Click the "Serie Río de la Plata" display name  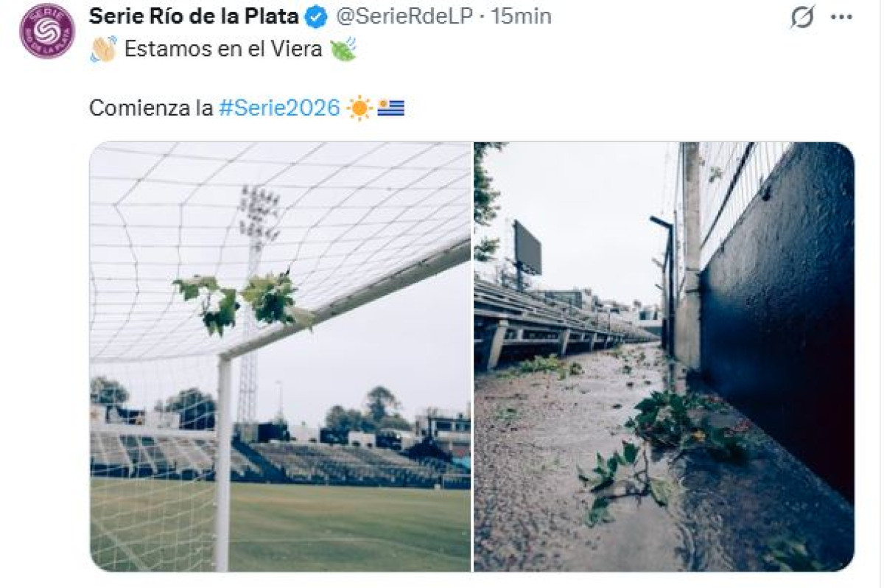click(194, 16)
